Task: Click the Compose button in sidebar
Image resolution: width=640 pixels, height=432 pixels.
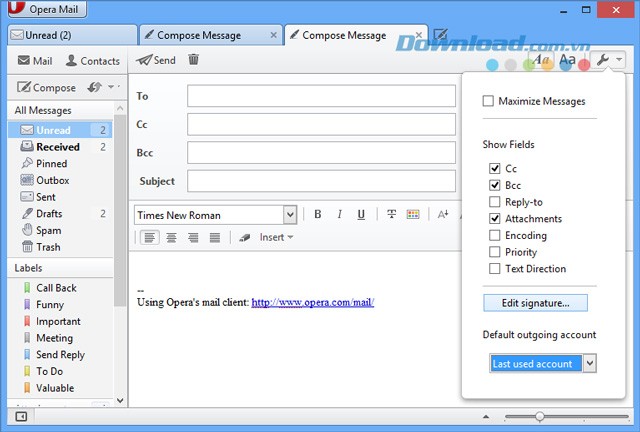Action: tap(46, 87)
